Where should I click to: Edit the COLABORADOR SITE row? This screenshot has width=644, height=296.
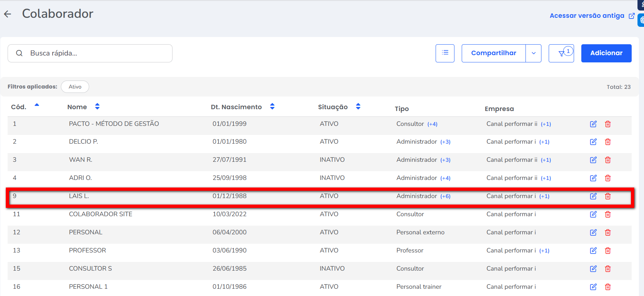coord(593,214)
